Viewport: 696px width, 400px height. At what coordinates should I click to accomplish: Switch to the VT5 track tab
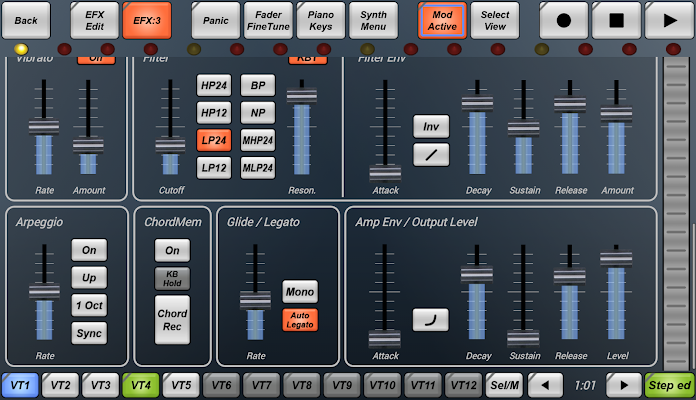pos(181,385)
